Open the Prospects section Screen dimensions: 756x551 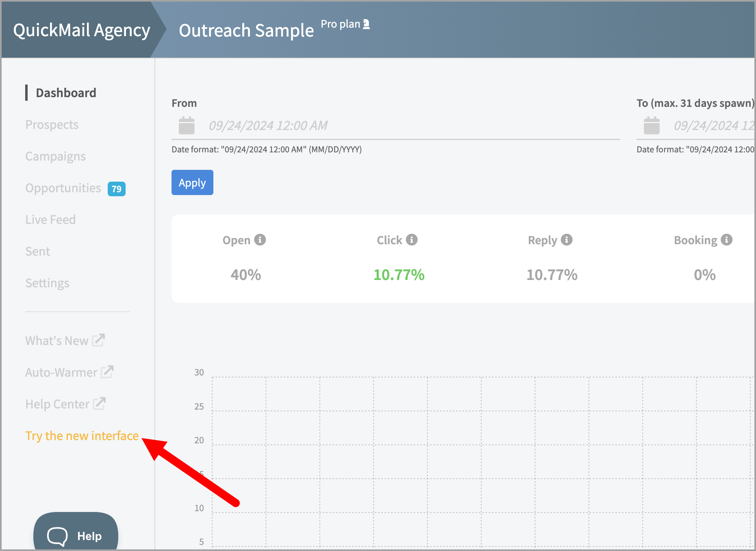(x=52, y=125)
